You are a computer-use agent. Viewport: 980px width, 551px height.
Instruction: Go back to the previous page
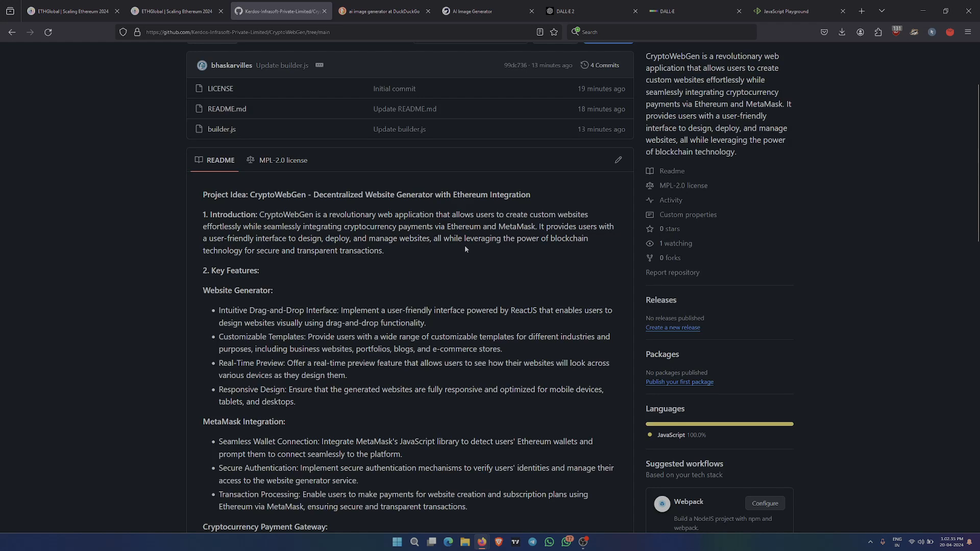pos(12,32)
